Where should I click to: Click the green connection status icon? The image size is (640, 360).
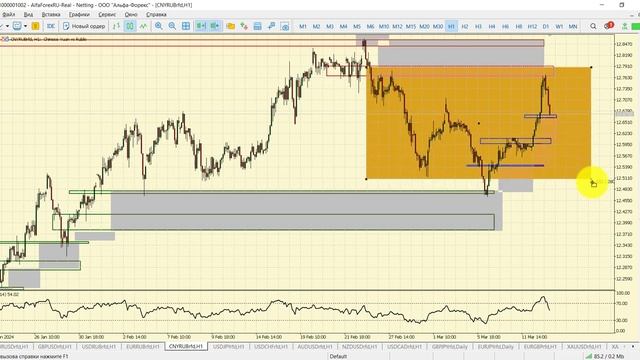point(624,26)
